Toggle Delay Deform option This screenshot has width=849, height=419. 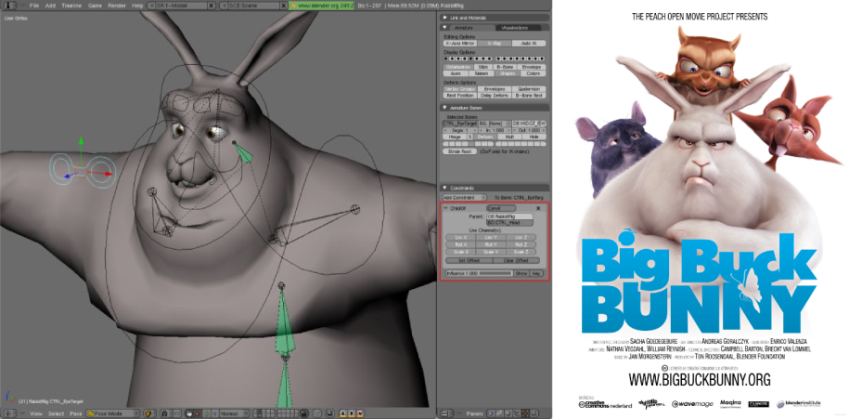494,95
